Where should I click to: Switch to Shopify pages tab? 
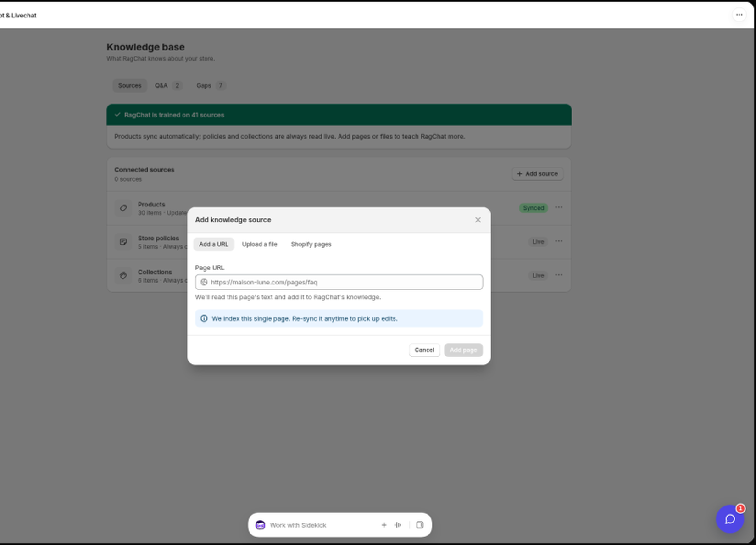[x=311, y=244]
